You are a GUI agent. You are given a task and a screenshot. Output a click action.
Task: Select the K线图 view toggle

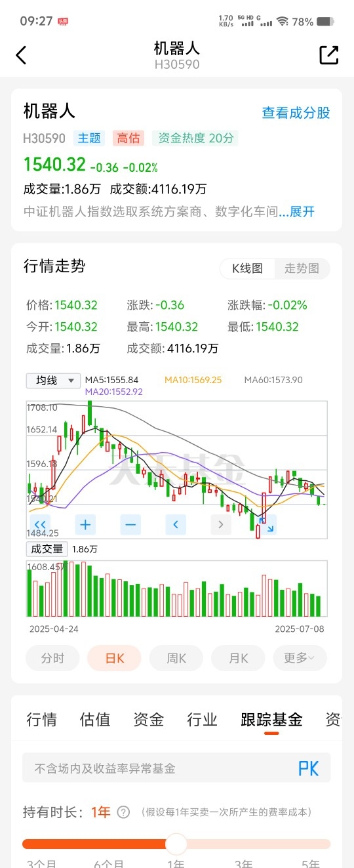coord(247,268)
